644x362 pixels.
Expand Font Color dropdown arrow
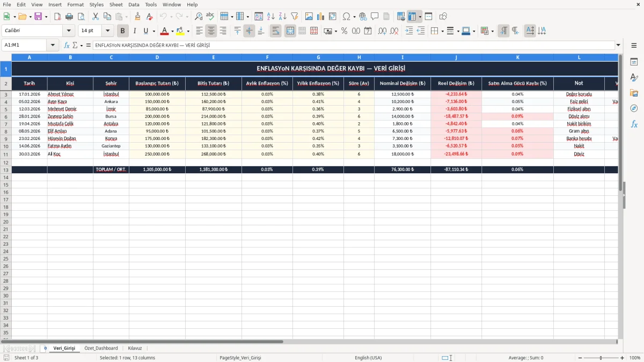tap(172, 31)
